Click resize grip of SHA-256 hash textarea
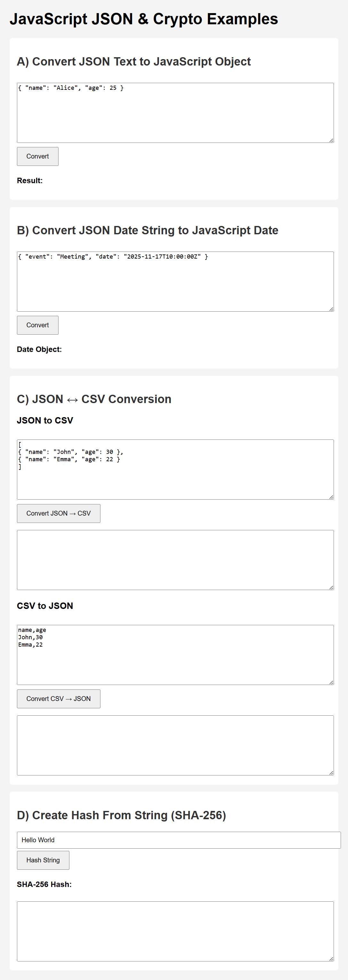Screen dimensions: 348x980 331,959
